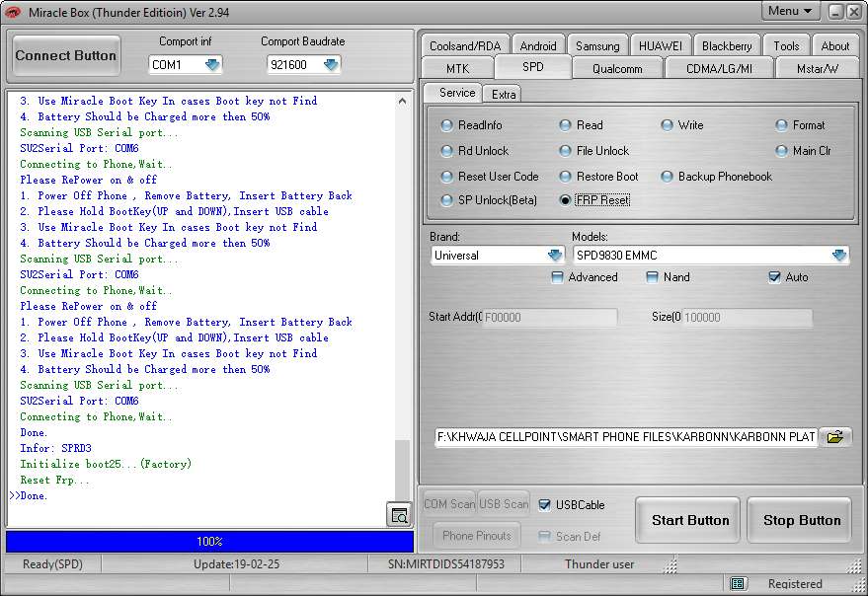This screenshot has width=868, height=596.
Task: Click the firmware file path field
Action: tap(626, 436)
